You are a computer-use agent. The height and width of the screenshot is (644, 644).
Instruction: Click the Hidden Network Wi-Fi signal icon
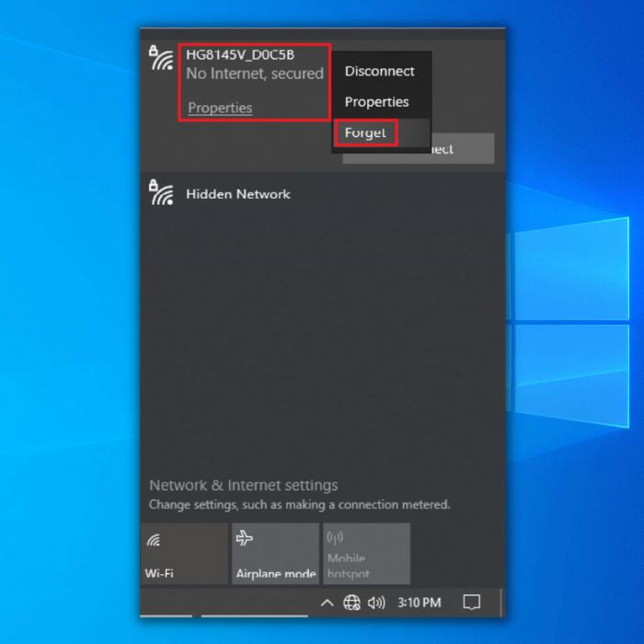click(x=161, y=192)
